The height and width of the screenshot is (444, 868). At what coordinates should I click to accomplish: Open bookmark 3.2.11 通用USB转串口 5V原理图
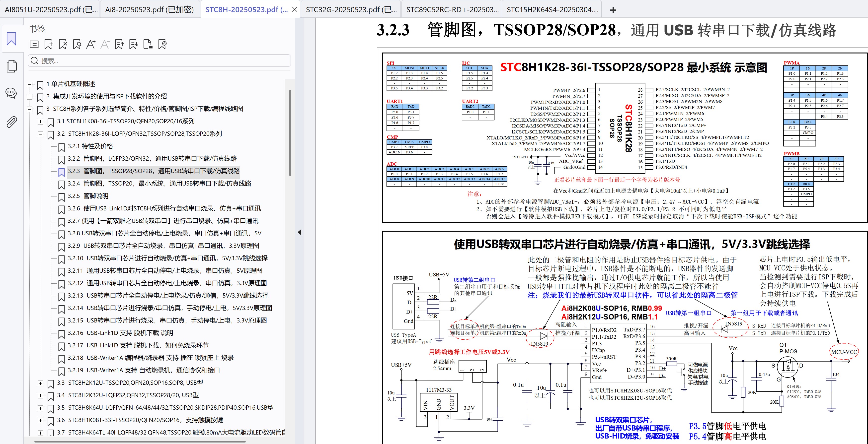pyautogui.click(x=165, y=271)
